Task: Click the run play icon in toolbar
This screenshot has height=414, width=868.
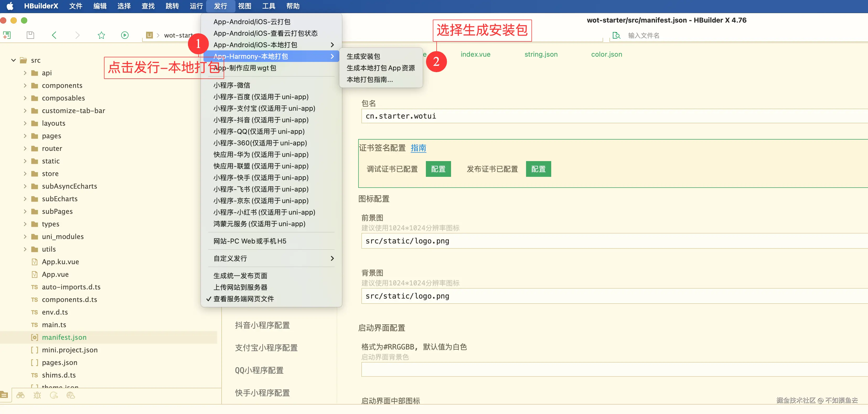Action: (x=125, y=35)
